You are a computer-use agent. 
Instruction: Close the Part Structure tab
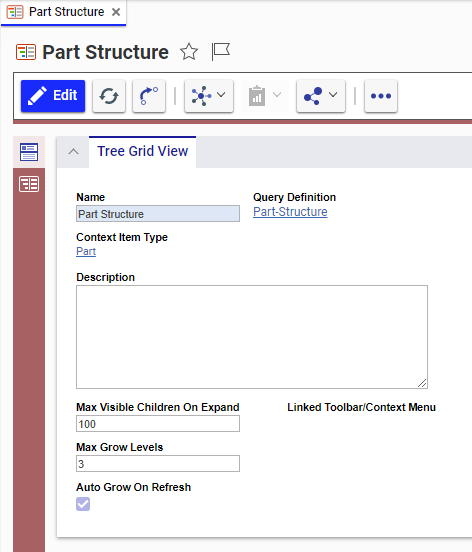pyautogui.click(x=116, y=12)
